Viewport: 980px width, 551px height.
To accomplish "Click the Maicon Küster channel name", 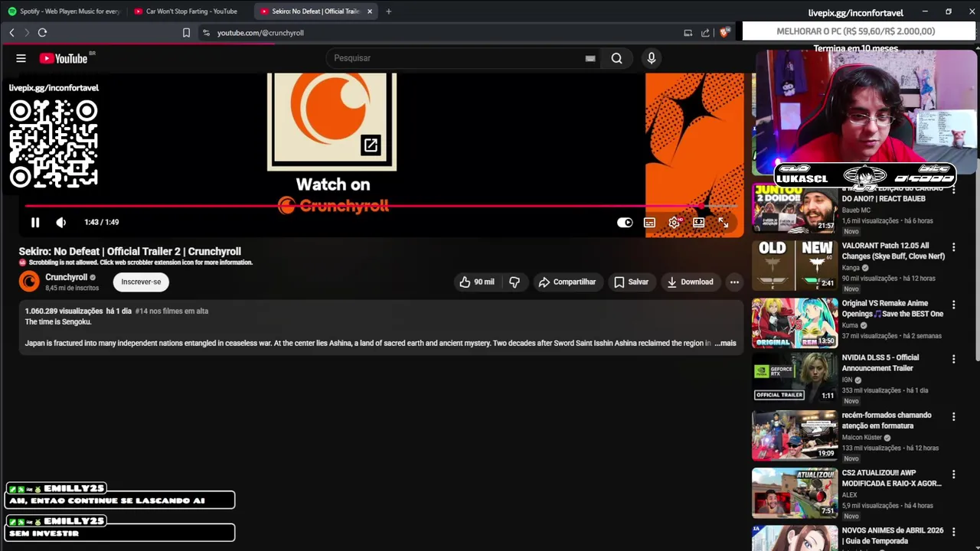I will point(862,438).
